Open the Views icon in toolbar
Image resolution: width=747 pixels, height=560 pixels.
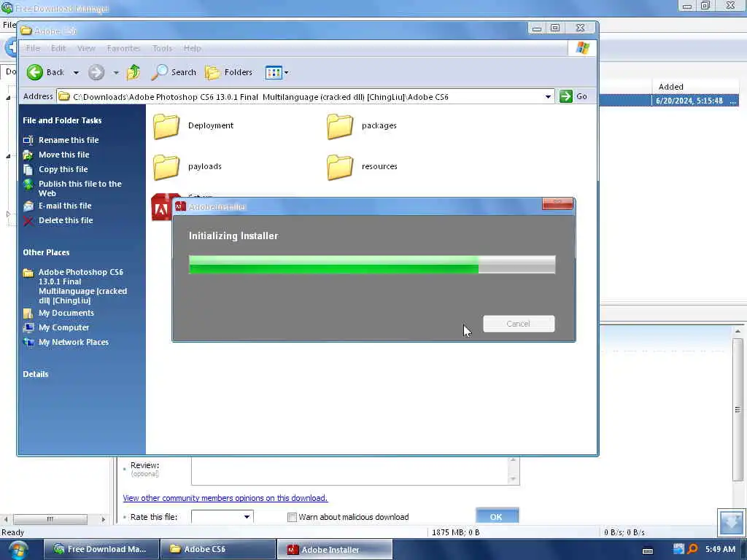[274, 72]
